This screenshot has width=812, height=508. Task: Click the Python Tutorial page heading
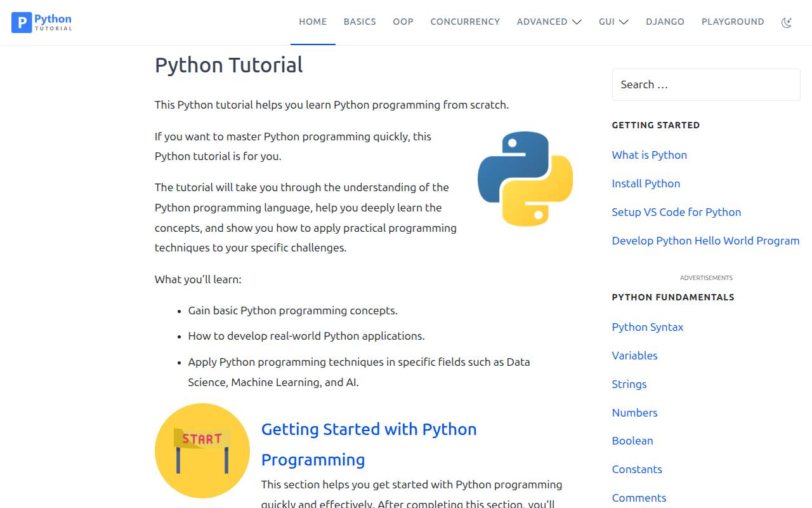coord(229,65)
